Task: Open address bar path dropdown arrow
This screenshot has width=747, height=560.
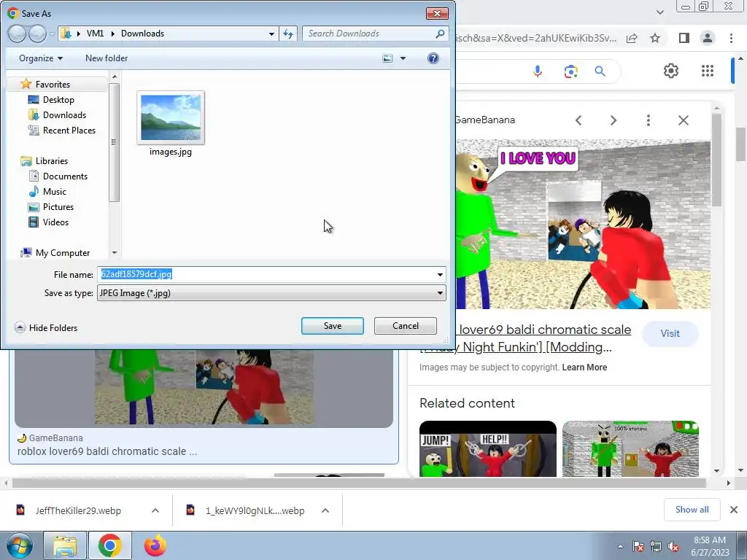Action: tap(271, 34)
